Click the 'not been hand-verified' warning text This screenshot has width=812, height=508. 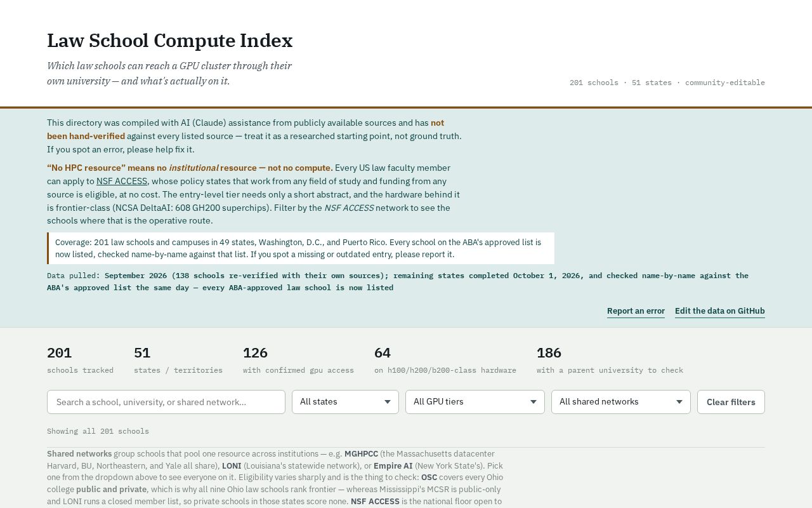246,129
